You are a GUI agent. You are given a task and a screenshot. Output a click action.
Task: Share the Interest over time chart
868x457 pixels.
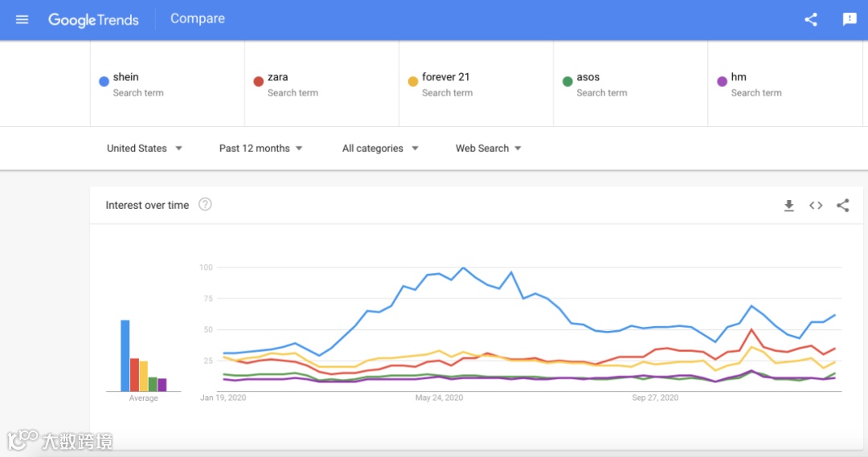[842, 206]
